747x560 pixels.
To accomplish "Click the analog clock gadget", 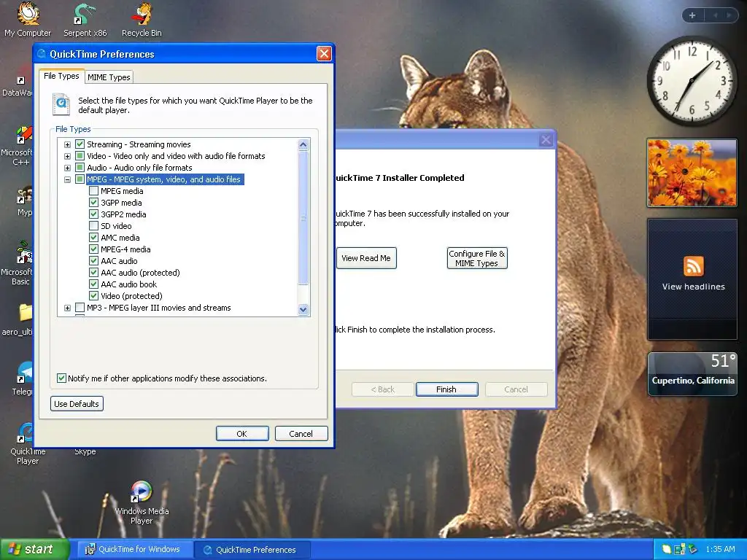I will coord(692,80).
